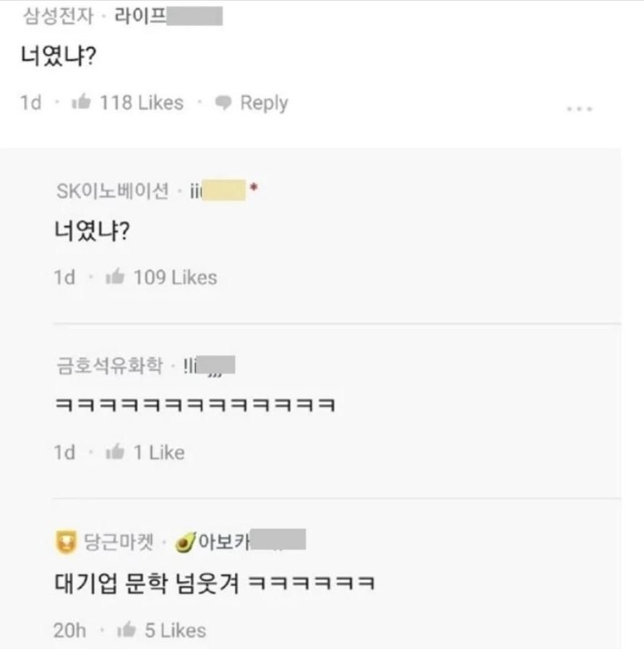Like the 삼성전자 comment with 118 likes
Image resolution: width=644 pixels, height=649 pixels.
tap(80, 103)
